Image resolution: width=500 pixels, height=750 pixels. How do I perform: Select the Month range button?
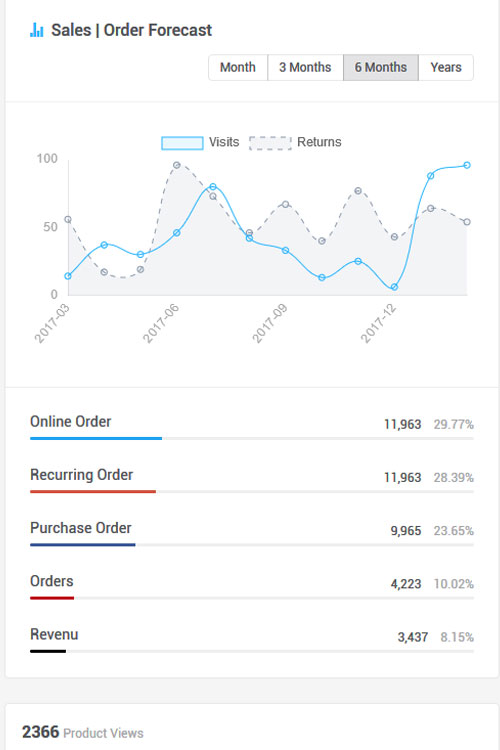(238, 67)
